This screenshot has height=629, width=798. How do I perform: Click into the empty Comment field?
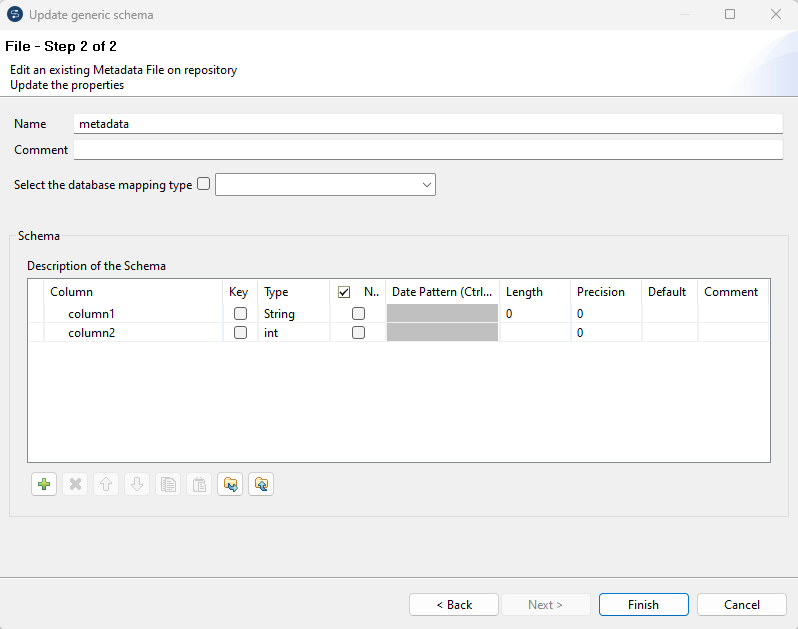[428, 150]
